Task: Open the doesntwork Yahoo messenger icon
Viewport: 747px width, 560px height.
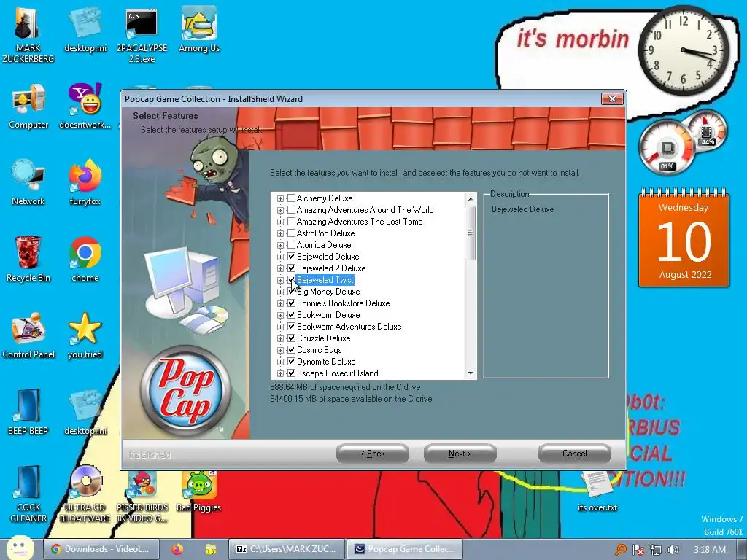Action: coord(85,106)
